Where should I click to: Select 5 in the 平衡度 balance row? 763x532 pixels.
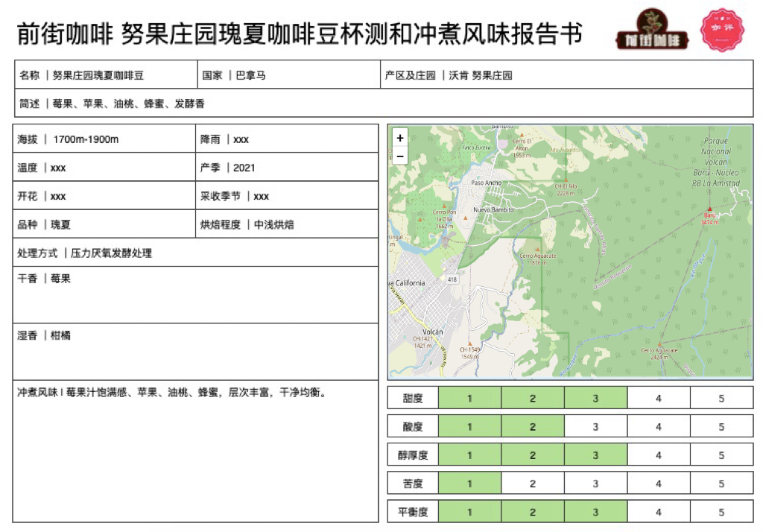(721, 512)
